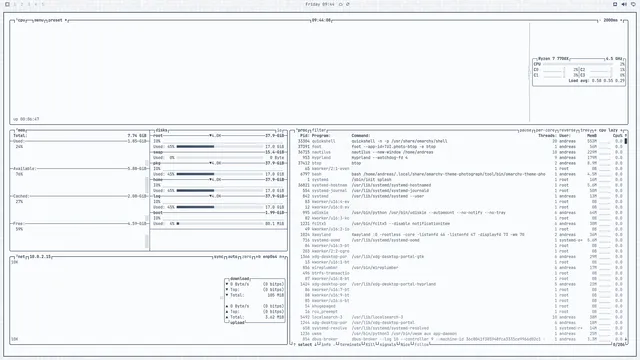Screen dimensions: 640x360
Task: Switch to previous network interface arrow b
Action: point(258,257)
